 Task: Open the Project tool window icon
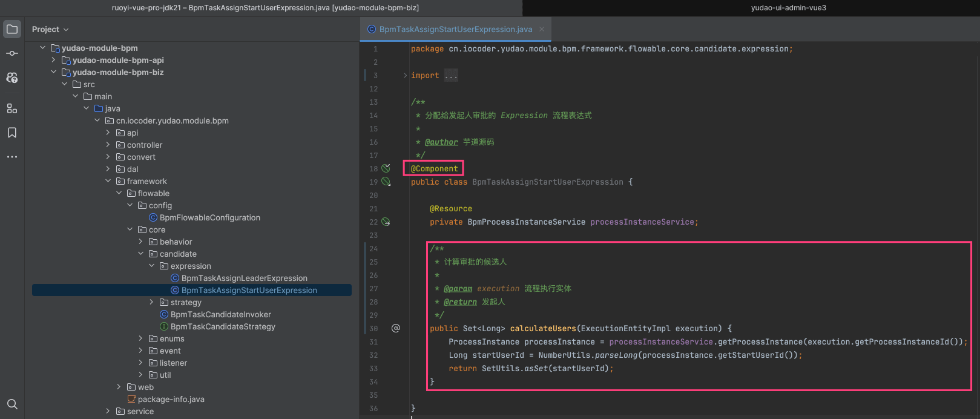12,29
